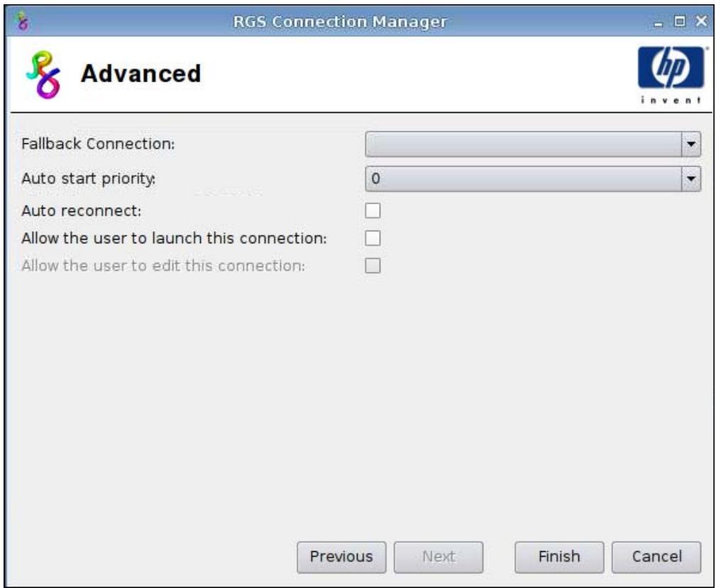Click the Fallback Connection label
The image size is (716, 588).
pyautogui.click(x=98, y=144)
